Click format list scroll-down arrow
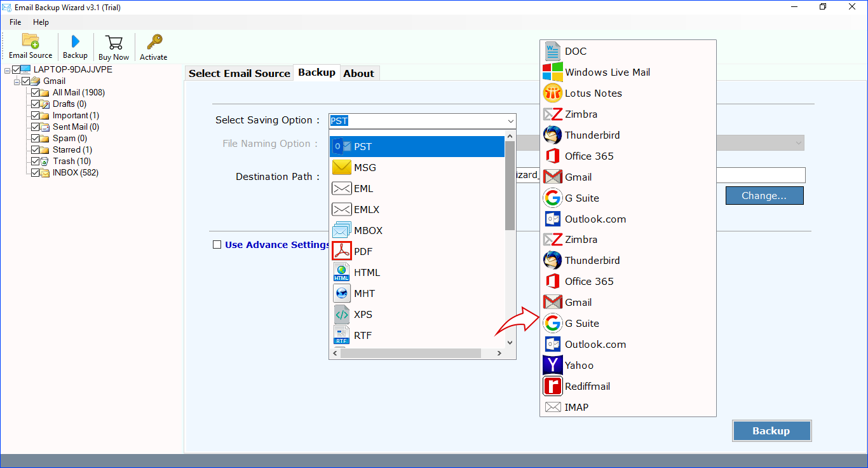The height and width of the screenshot is (468, 868). pyautogui.click(x=510, y=342)
